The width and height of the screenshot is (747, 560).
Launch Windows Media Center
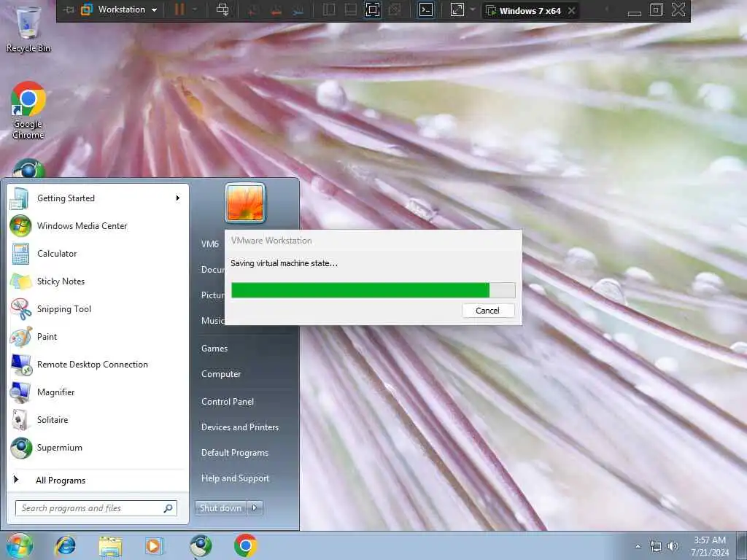coord(96,226)
